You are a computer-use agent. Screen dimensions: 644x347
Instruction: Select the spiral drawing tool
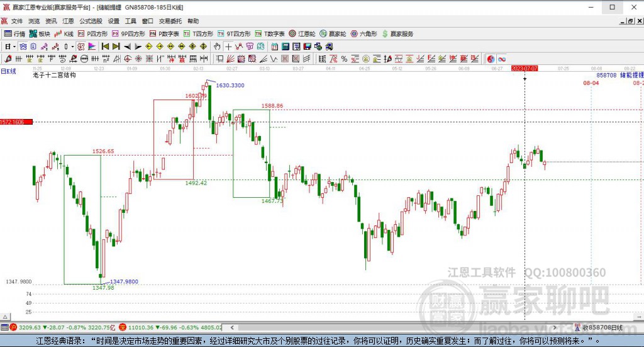pos(128,59)
